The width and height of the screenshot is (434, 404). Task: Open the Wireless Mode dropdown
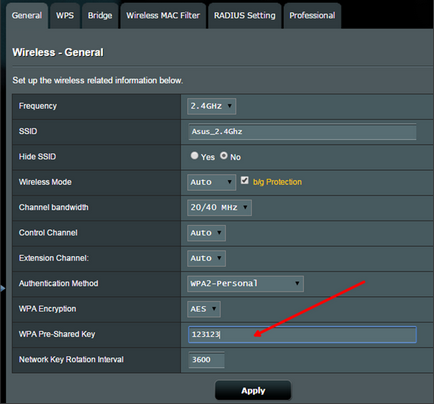tap(212, 182)
